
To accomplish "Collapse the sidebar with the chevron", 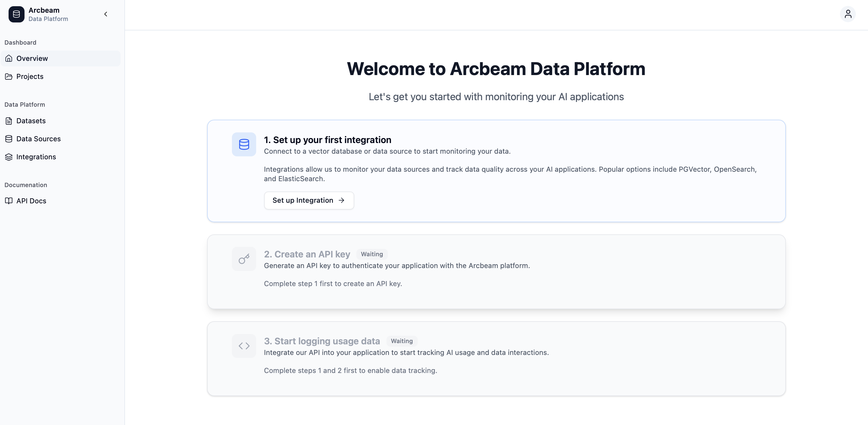I will pyautogui.click(x=105, y=14).
